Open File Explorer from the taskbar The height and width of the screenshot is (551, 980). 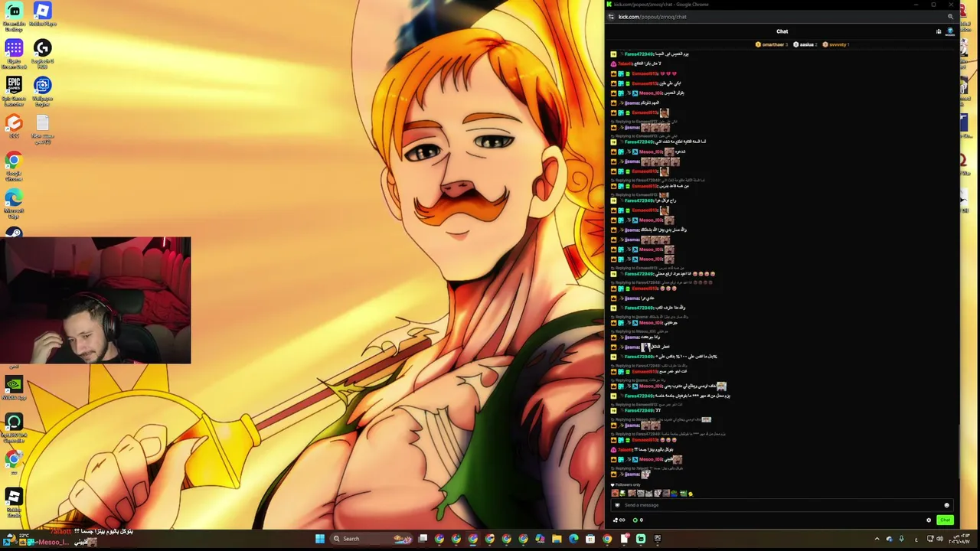click(557, 539)
